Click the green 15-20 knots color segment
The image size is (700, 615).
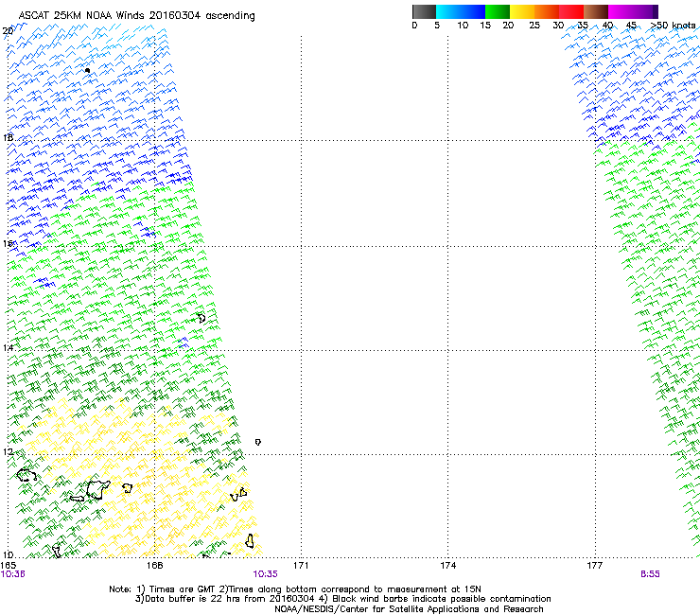pyautogui.click(x=498, y=11)
